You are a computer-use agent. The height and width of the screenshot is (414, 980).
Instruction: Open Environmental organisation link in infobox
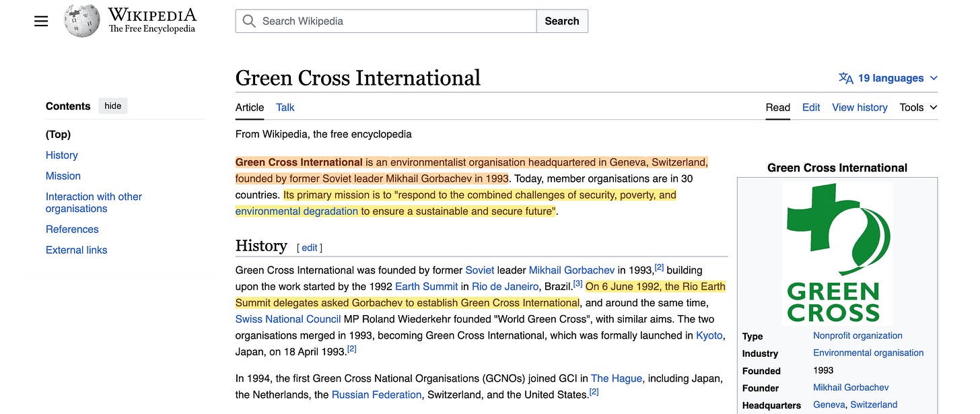(x=868, y=353)
